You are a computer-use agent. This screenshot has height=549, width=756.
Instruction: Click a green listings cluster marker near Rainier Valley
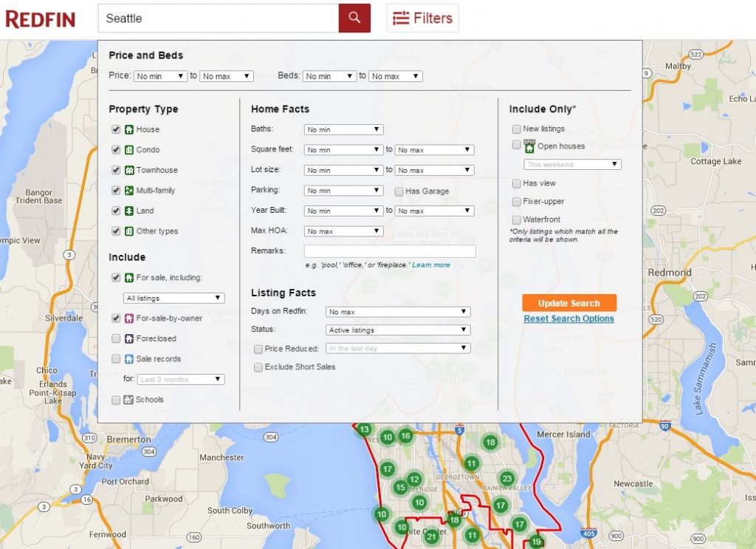(505, 479)
